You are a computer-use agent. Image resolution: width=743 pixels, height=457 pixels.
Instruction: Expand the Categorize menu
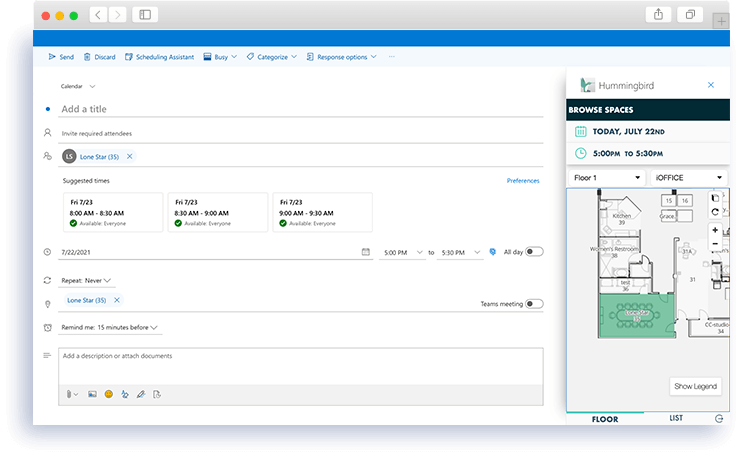272,57
